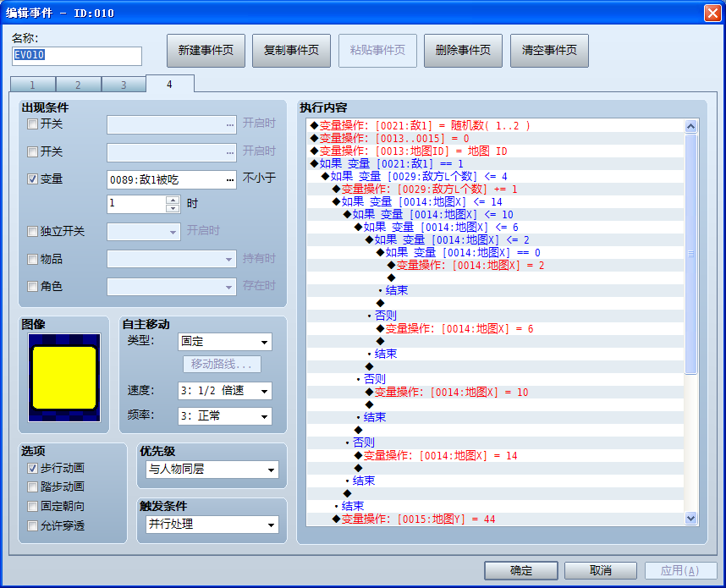
Task: Close the 编辑事件 dialog window
Action: pyautogui.click(x=712, y=13)
